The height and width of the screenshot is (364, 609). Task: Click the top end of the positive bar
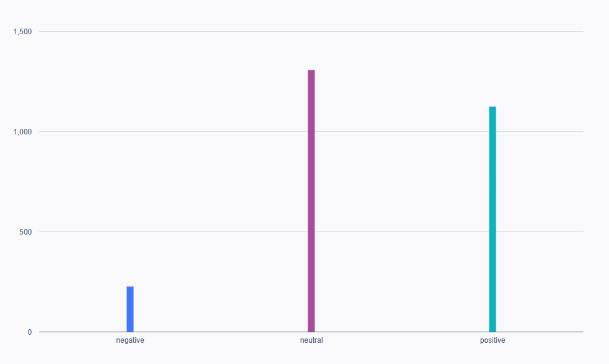[x=493, y=108]
